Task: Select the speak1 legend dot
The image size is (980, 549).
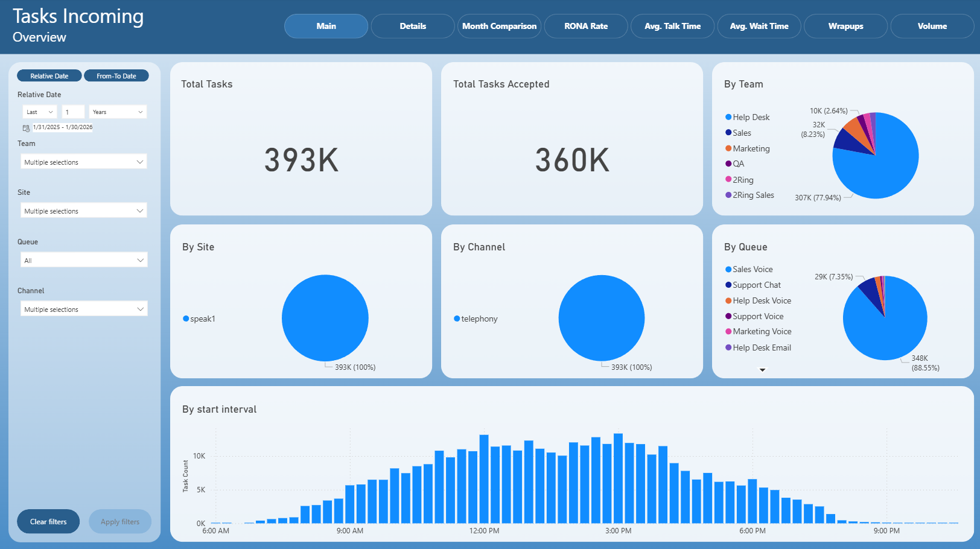Action: coord(186,319)
